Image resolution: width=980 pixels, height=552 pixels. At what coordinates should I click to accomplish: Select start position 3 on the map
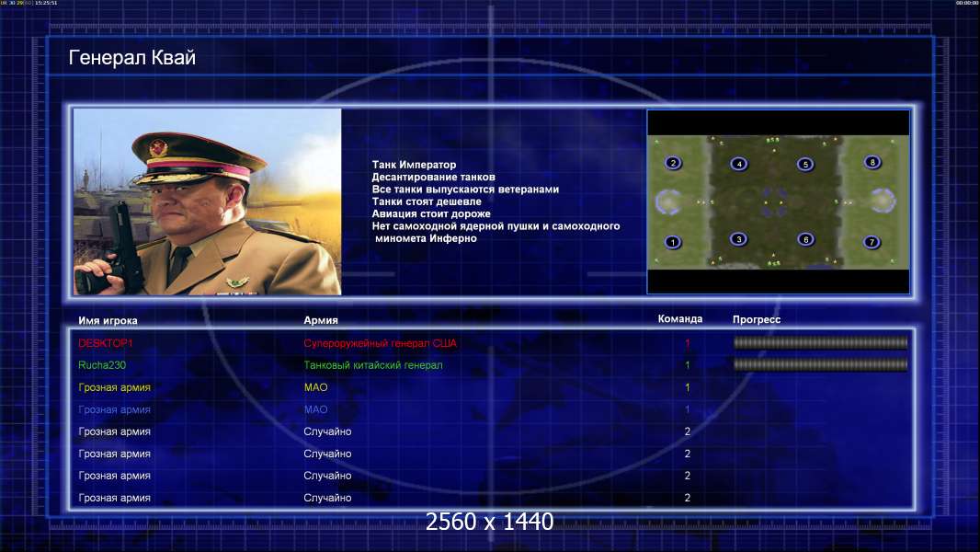coord(739,239)
